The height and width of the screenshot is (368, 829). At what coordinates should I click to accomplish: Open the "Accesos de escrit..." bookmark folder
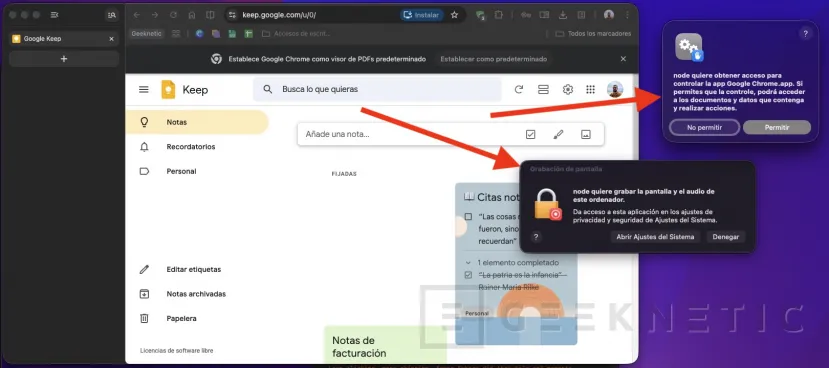point(296,33)
